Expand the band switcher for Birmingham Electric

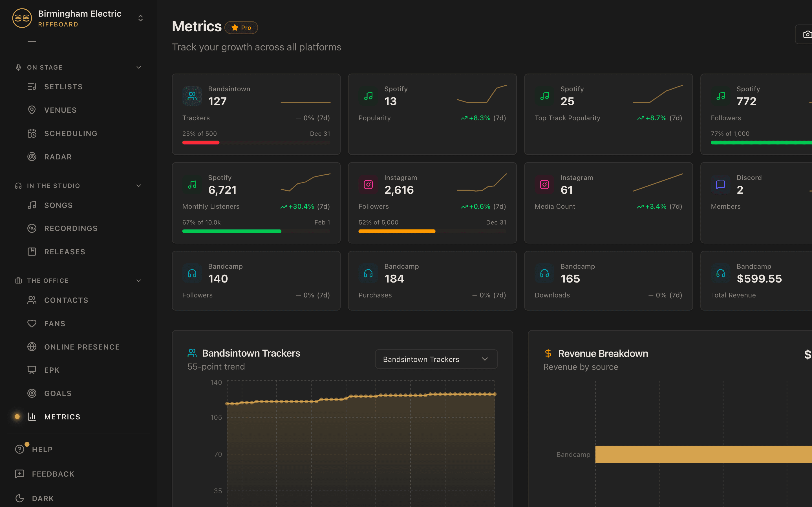[140, 18]
